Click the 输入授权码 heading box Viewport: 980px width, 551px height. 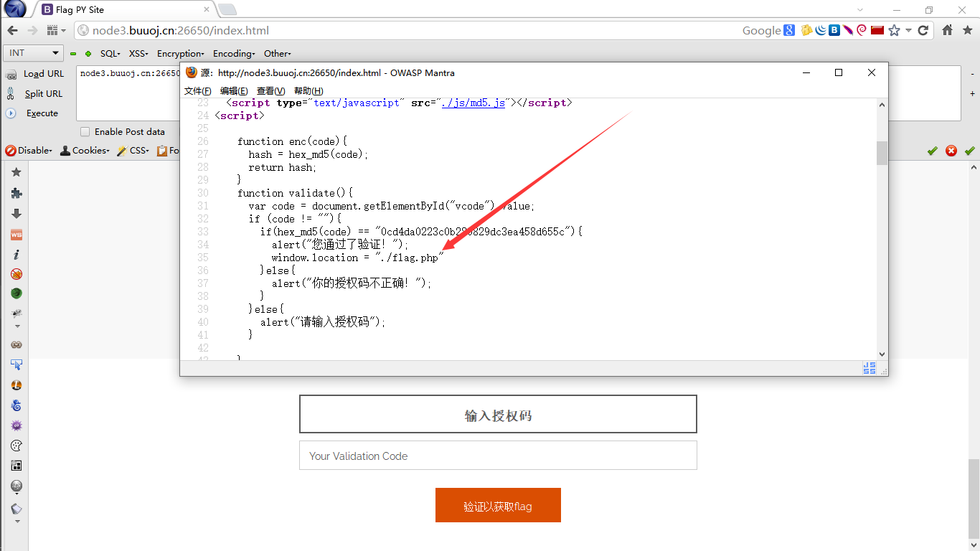498,414
